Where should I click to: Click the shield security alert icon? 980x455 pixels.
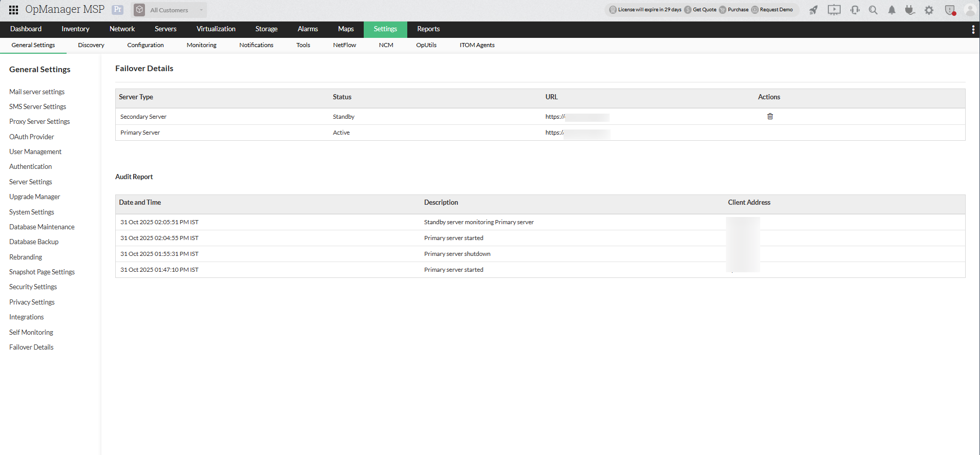950,10
